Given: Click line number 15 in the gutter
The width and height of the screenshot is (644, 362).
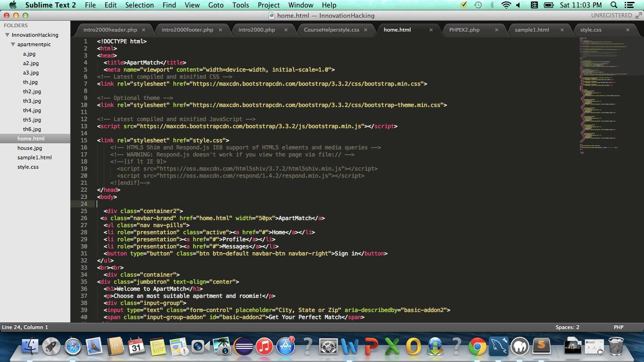Looking at the screenshot, I should [x=84, y=140].
